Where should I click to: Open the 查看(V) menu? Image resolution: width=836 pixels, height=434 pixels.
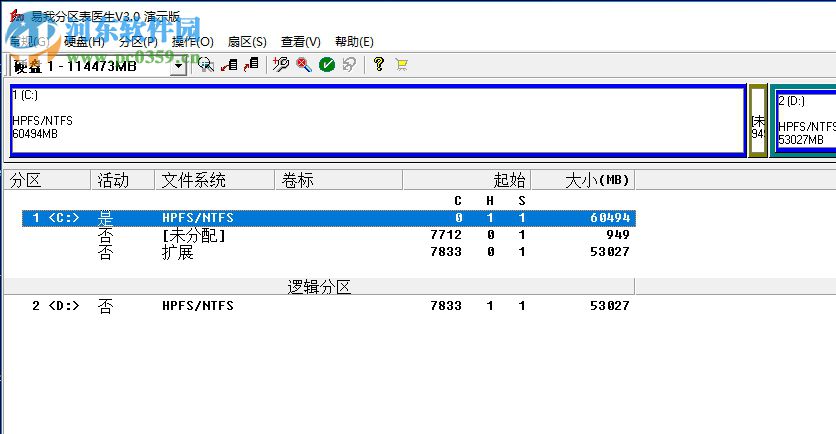(301, 42)
